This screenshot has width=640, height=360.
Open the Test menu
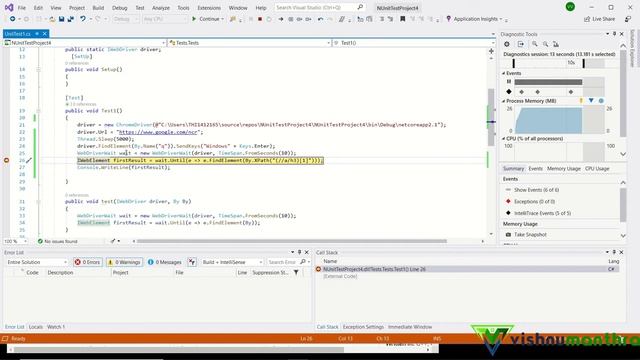coord(140,8)
